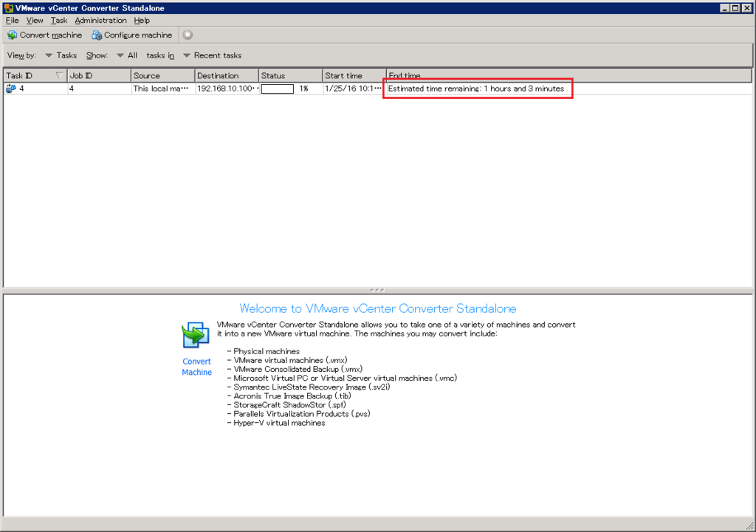Click the Destination column header
Image resolution: width=756 pixels, height=532 pixels.
point(227,76)
